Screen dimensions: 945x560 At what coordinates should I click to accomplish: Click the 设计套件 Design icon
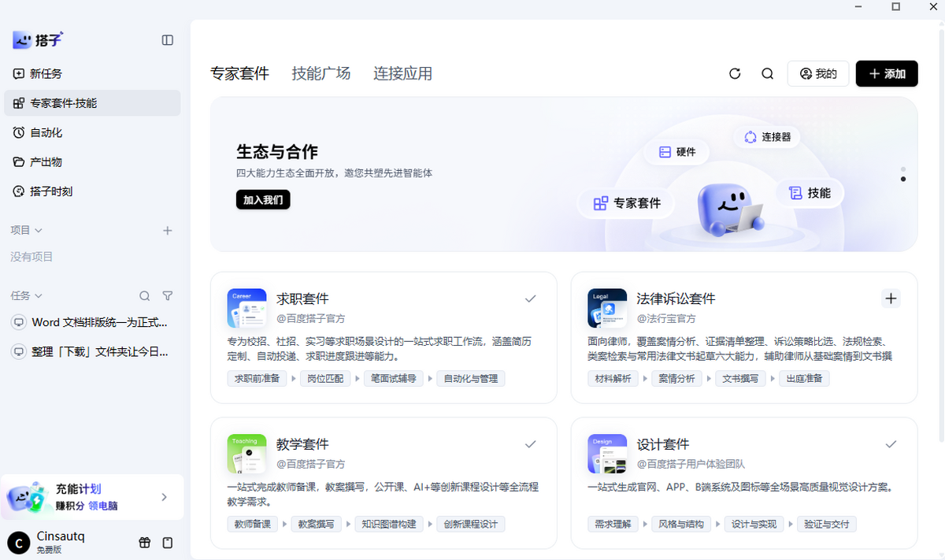(607, 454)
